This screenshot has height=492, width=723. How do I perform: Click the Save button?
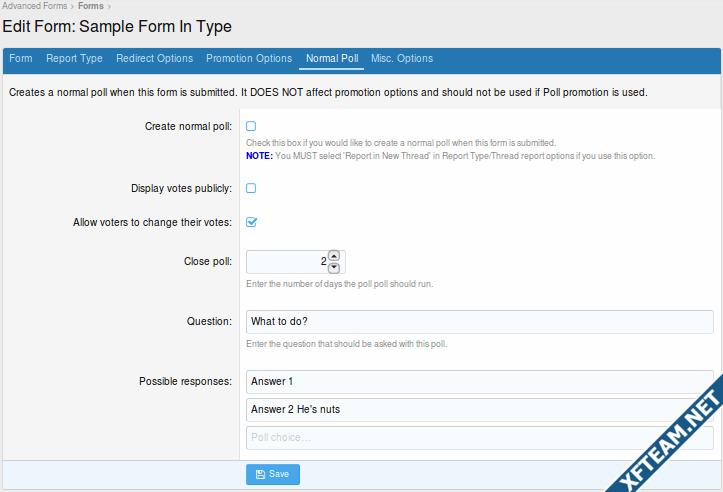coord(273,474)
